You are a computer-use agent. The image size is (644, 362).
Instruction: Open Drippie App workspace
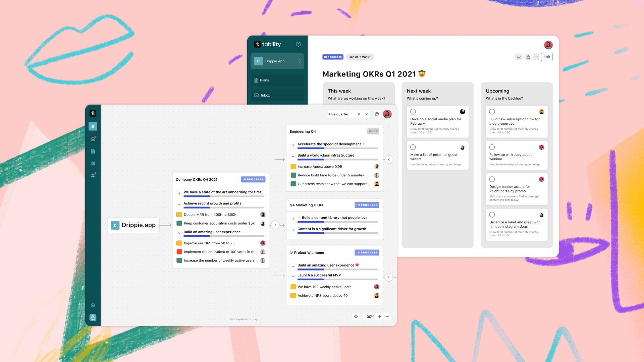tap(277, 61)
